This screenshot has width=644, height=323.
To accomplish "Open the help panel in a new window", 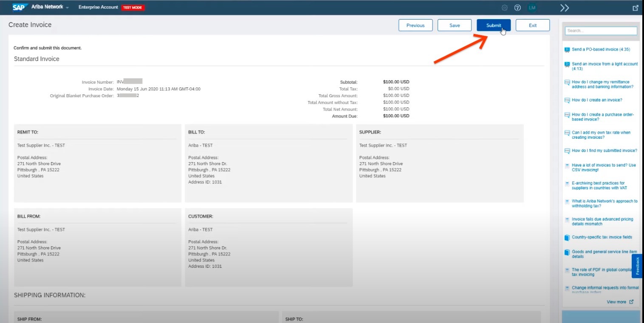I will pos(636,8).
